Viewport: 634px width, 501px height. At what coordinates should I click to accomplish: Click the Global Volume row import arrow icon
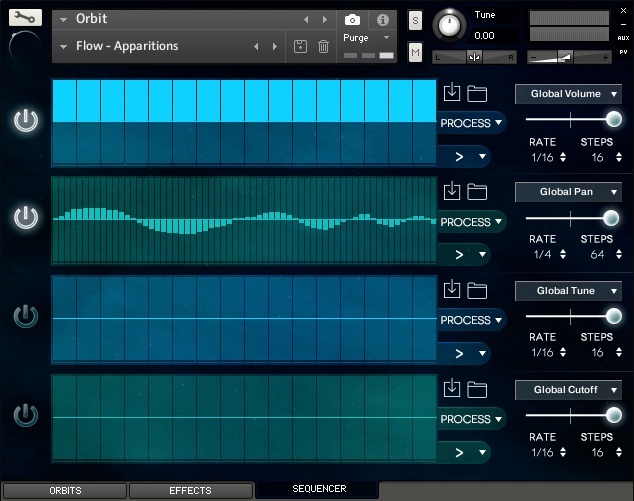(451, 93)
